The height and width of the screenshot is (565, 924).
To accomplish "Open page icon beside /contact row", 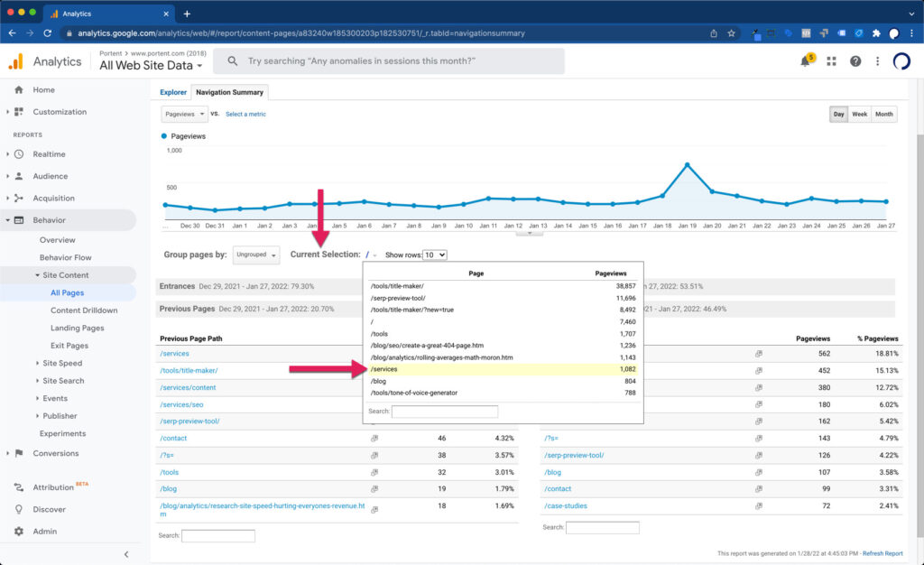I will coord(374,439).
